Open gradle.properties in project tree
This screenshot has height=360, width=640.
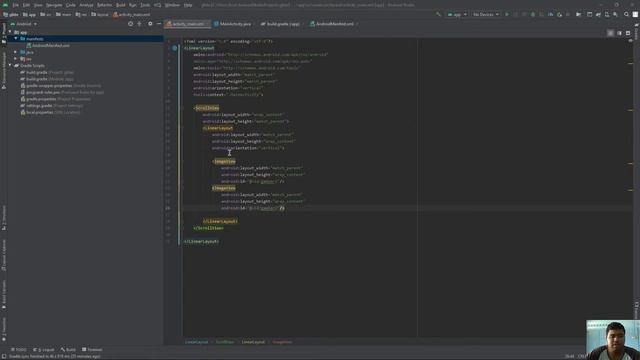56,99
